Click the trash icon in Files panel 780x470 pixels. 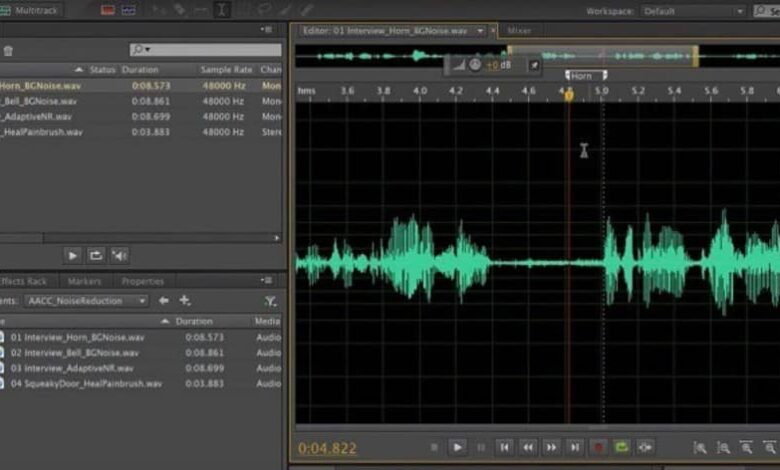pyautogui.click(x=8, y=51)
